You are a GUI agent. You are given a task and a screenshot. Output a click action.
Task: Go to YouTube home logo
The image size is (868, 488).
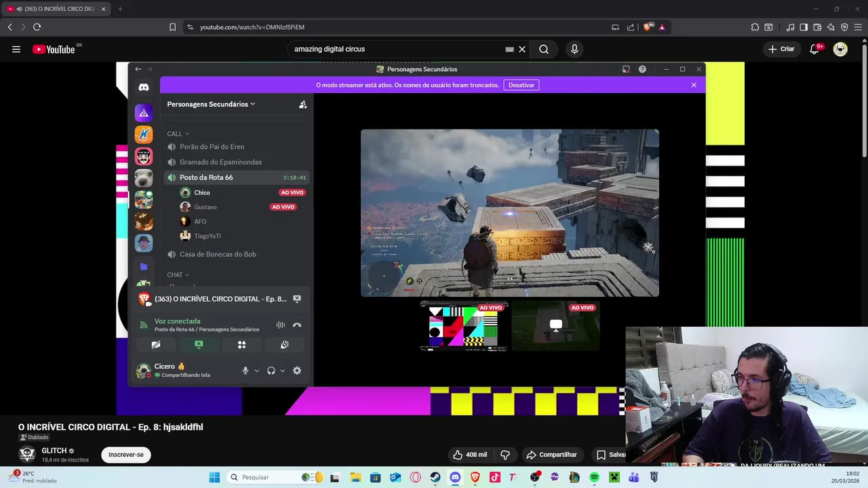point(54,49)
